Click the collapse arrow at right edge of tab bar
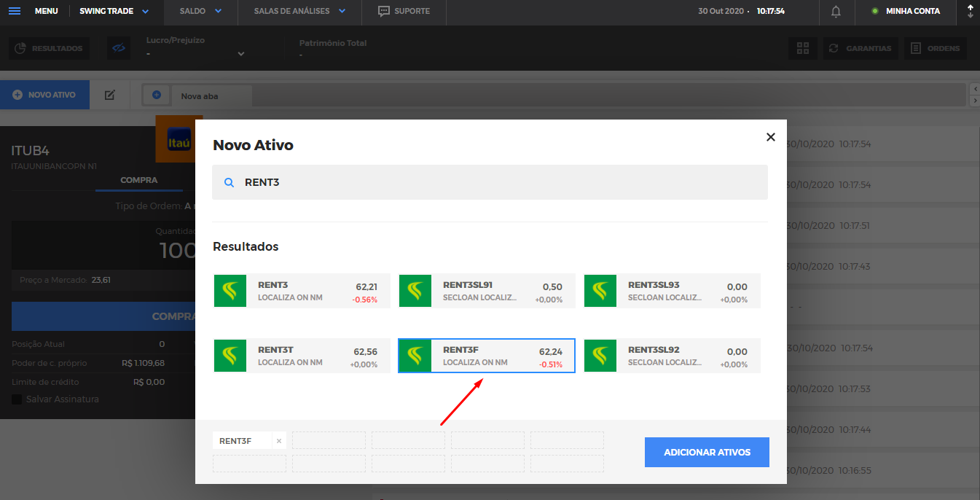The image size is (980, 500). [975, 88]
